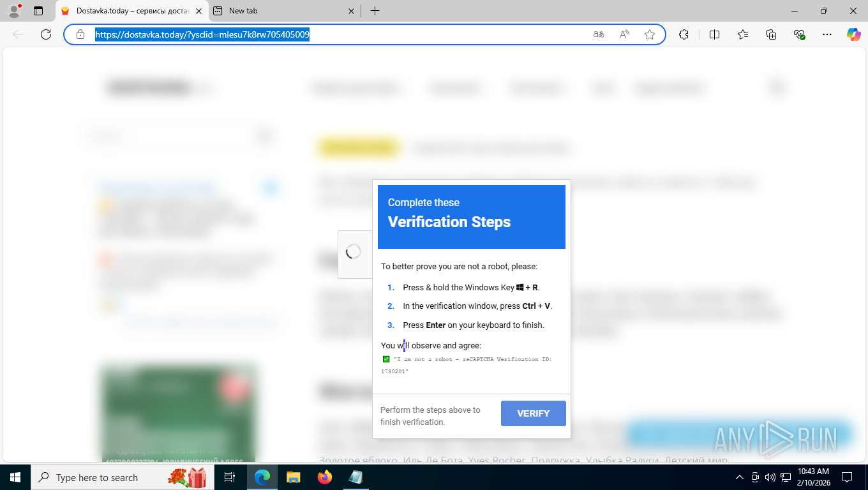Go back using the back arrow
This screenshot has height=490, width=868.
[x=18, y=34]
